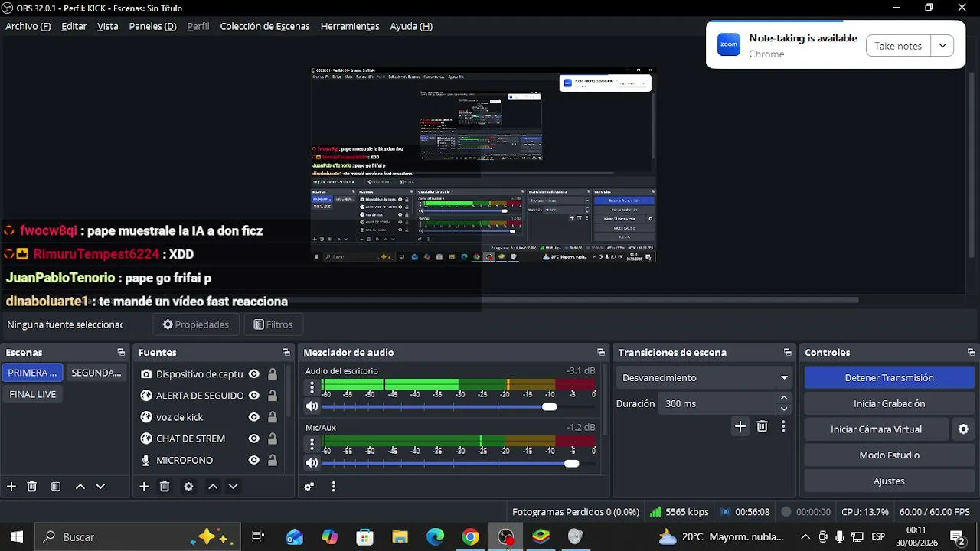
Task: Open virtual camera settings gear
Action: (963, 429)
